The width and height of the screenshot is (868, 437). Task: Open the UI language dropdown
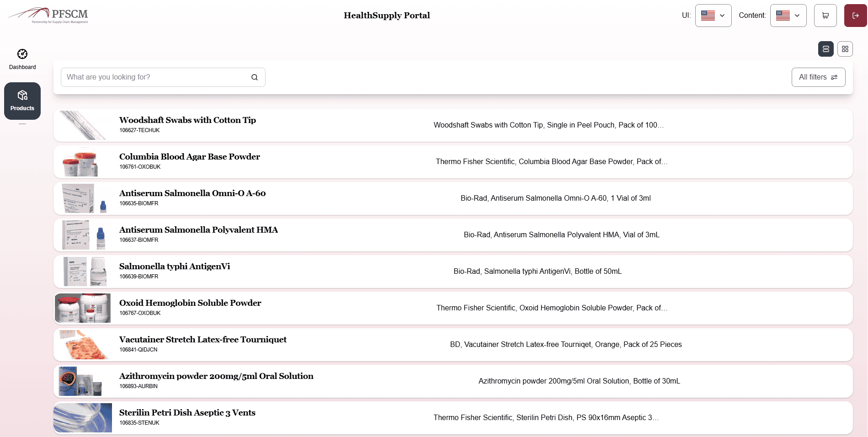(713, 15)
